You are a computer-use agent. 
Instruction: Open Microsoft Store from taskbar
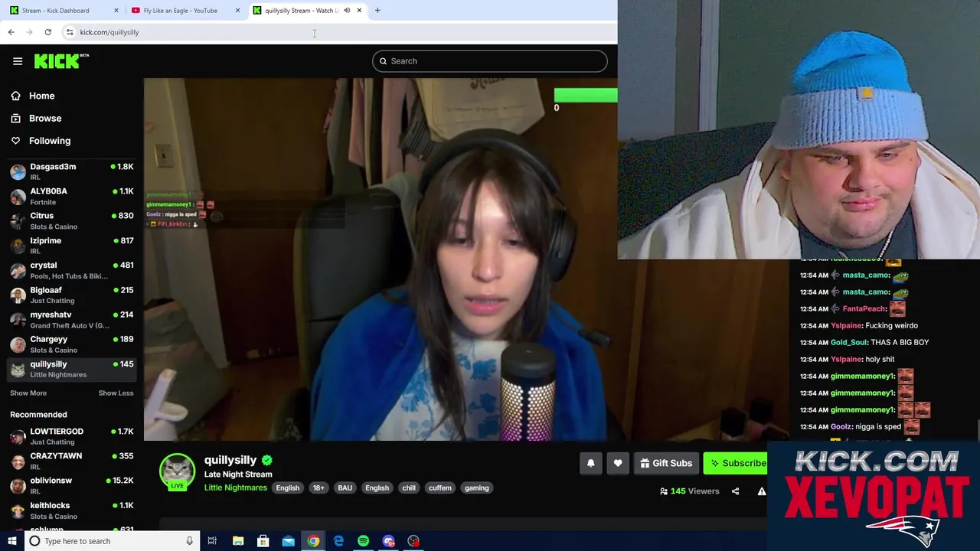(263, 541)
